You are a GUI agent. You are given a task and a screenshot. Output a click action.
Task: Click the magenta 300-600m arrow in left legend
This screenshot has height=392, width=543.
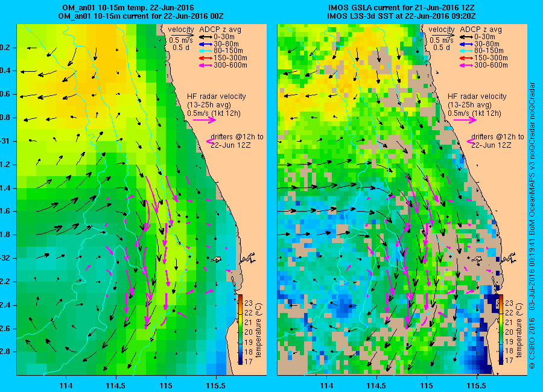coord(205,65)
